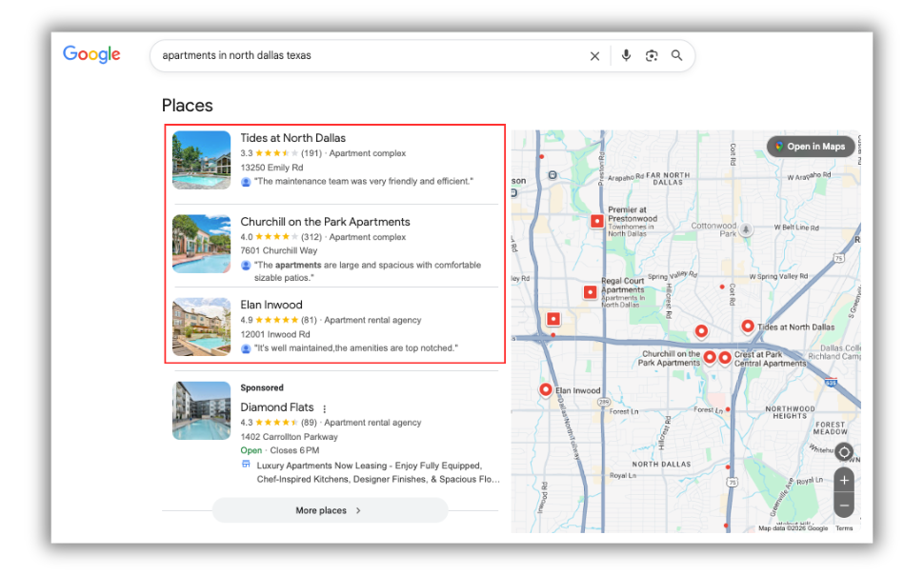Click the Diamond Flats pool photo

(201, 410)
